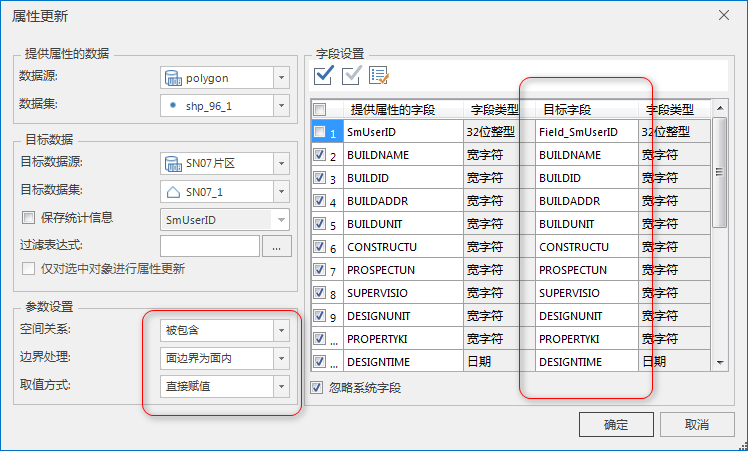Uncheck the BUILDID row checkbox
The height and width of the screenshot is (451, 748).
[x=320, y=178]
